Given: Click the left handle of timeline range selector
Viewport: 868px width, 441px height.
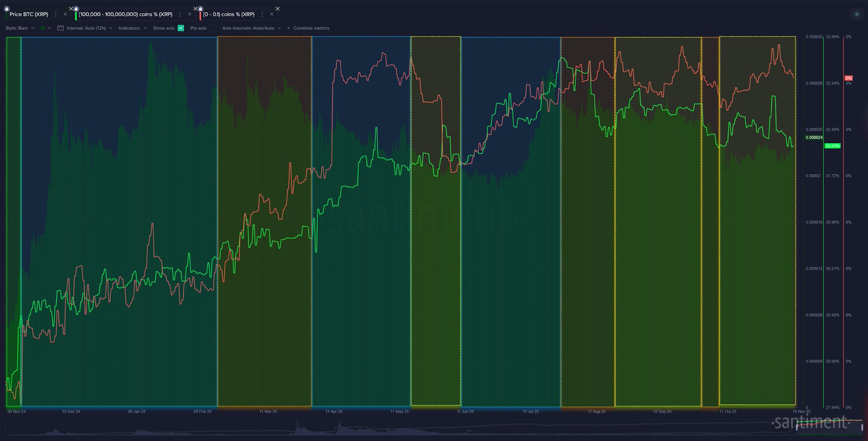Looking at the screenshot, I should coord(796,427).
